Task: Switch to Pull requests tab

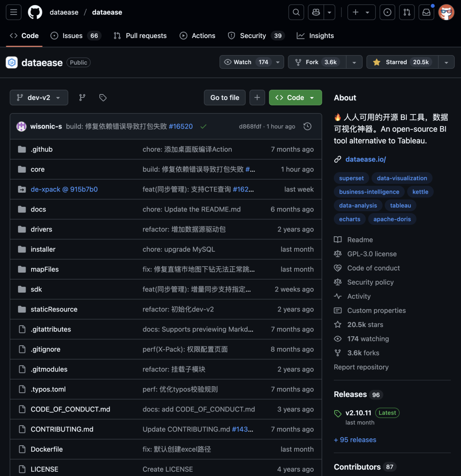Action: [x=140, y=35]
